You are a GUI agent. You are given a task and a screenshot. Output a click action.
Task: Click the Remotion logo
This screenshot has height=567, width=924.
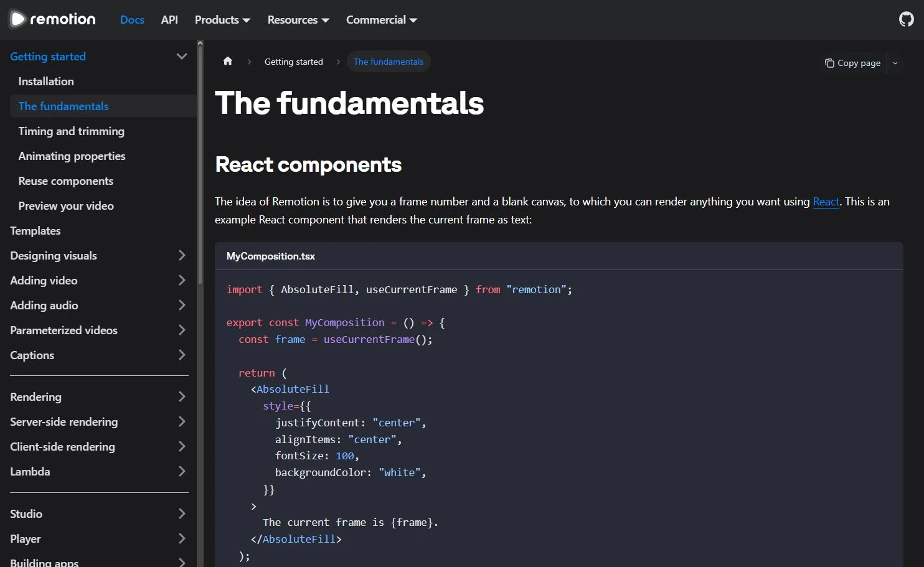coord(53,19)
